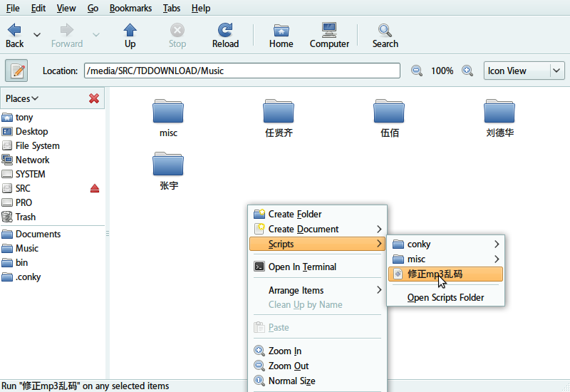Open bin bookmark in sidebar

click(x=52, y=262)
